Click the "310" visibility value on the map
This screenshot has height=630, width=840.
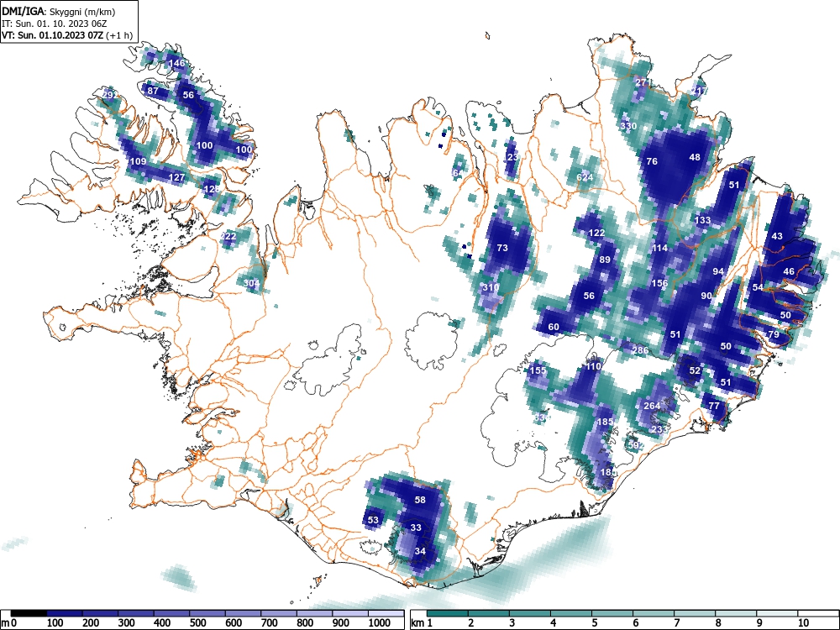point(491,287)
